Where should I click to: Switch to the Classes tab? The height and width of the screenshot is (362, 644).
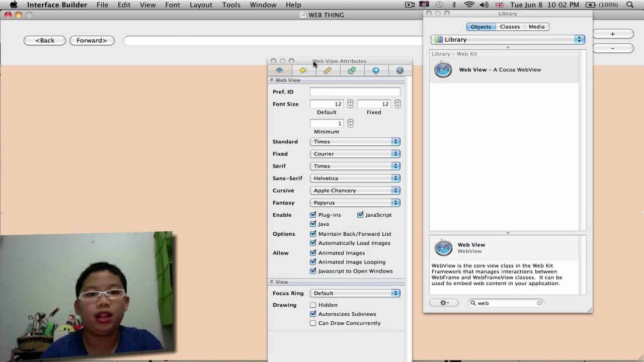point(510,27)
